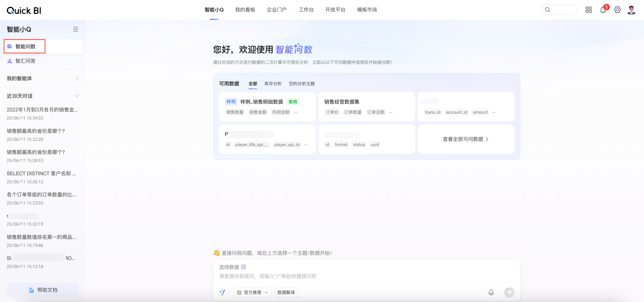Open the user avatar menu
Viewport: 644px width, 302px height.
click(x=631, y=10)
